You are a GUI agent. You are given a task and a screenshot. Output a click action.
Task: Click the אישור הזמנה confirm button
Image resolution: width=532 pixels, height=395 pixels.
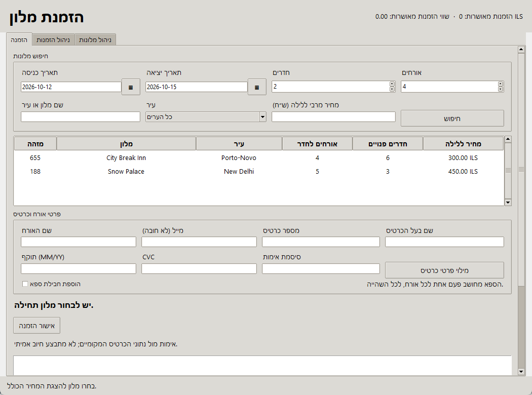(36, 326)
